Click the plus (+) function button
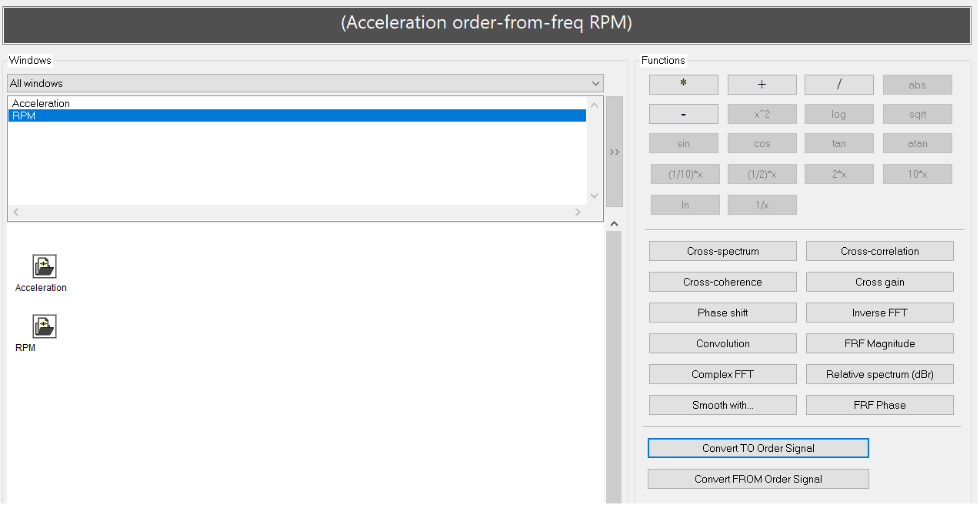The height and width of the screenshot is (505, 980). tap(762, 85)
